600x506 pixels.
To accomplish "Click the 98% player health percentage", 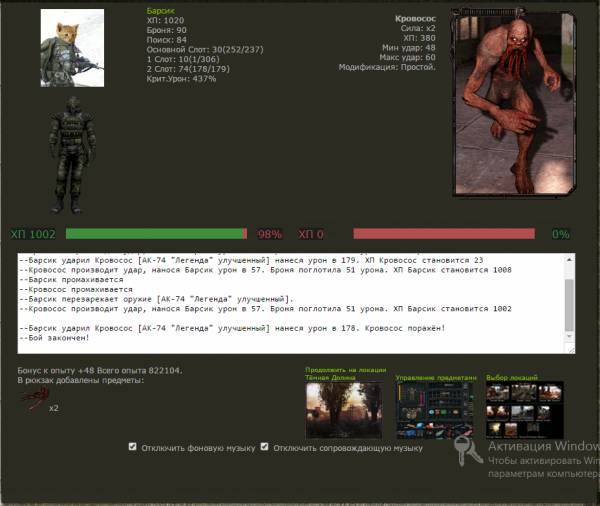I will (x=269, y=234).
